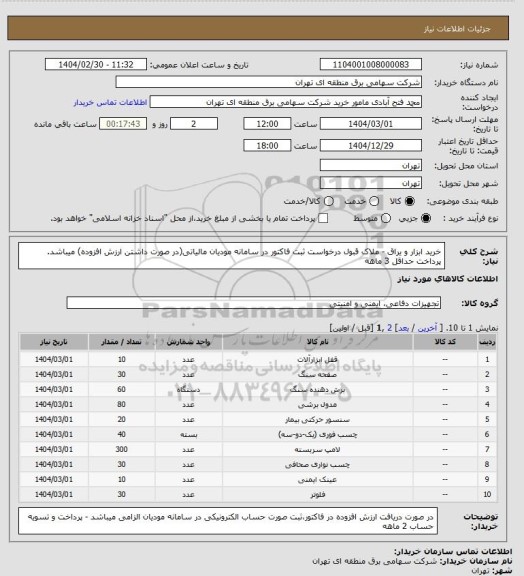The height and width of the screenshot is (576, 524).
Task: Click the جزئیات اطلاعات نیاز page header
Action: click(457, 29)
